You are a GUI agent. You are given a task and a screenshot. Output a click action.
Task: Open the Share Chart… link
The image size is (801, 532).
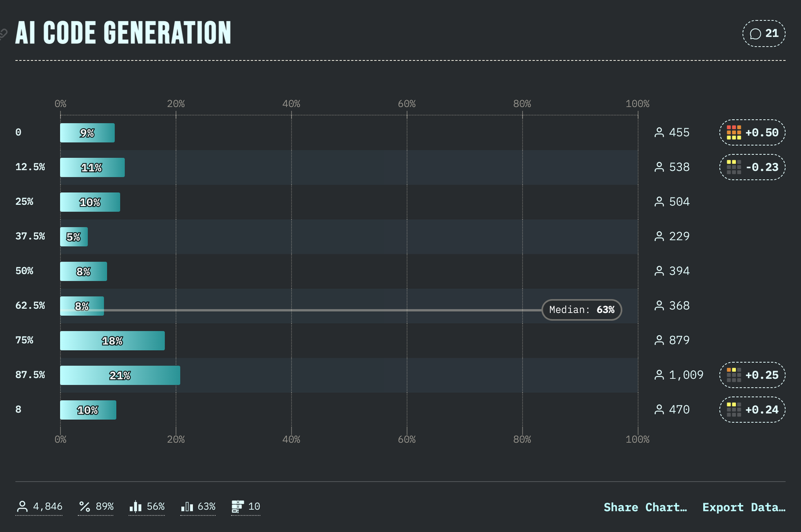point(645,507)
